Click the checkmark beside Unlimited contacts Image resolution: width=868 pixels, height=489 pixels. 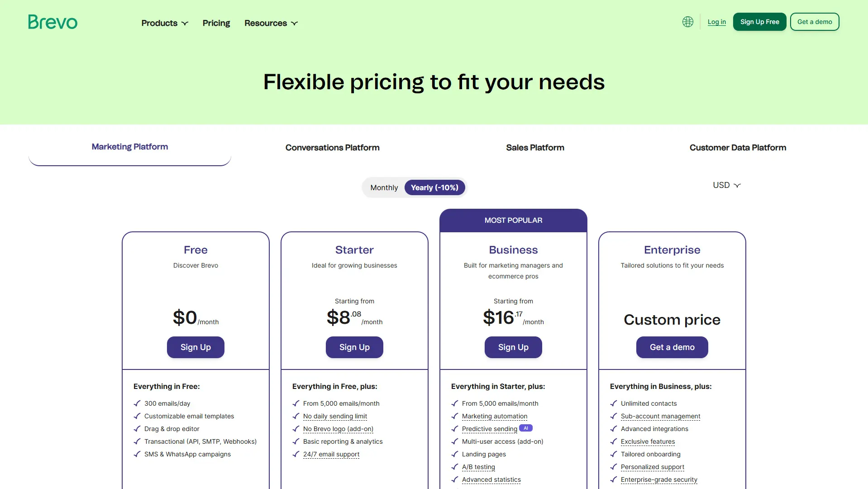pyautogui.click(x=614, y=403)
